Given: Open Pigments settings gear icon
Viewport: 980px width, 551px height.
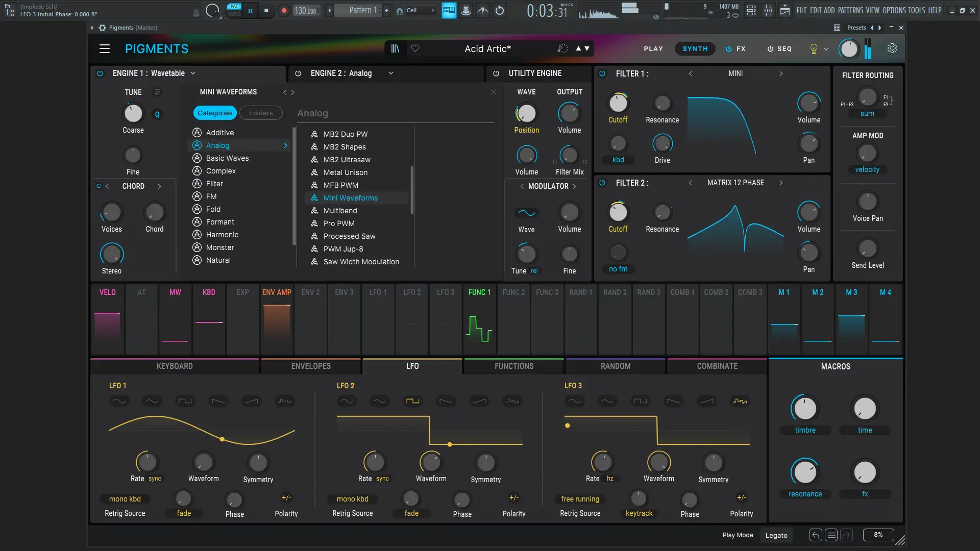Looking at the screenshot, I should (892, 48).
